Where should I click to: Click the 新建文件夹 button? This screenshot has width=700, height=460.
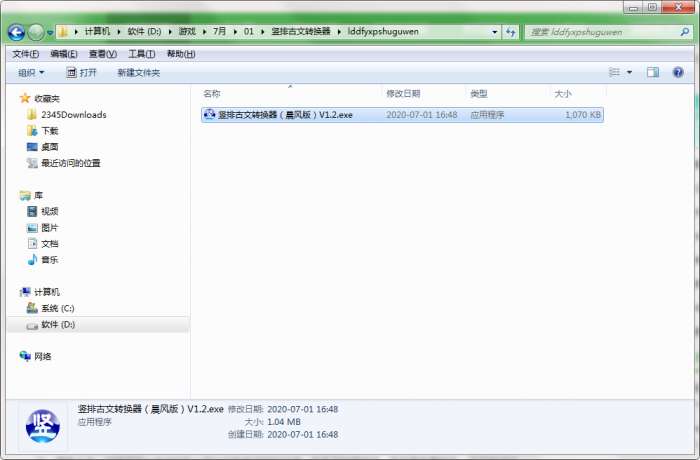click(x=138, y=73)
